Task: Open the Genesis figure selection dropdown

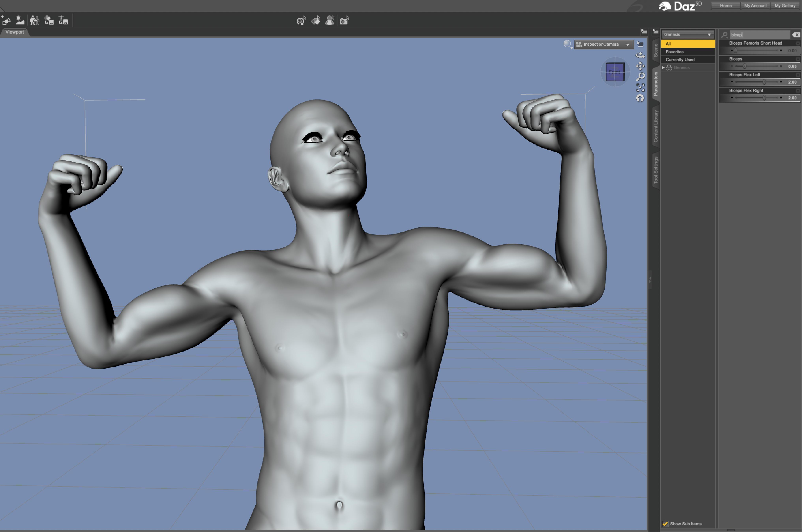Action: coord(687,35)
